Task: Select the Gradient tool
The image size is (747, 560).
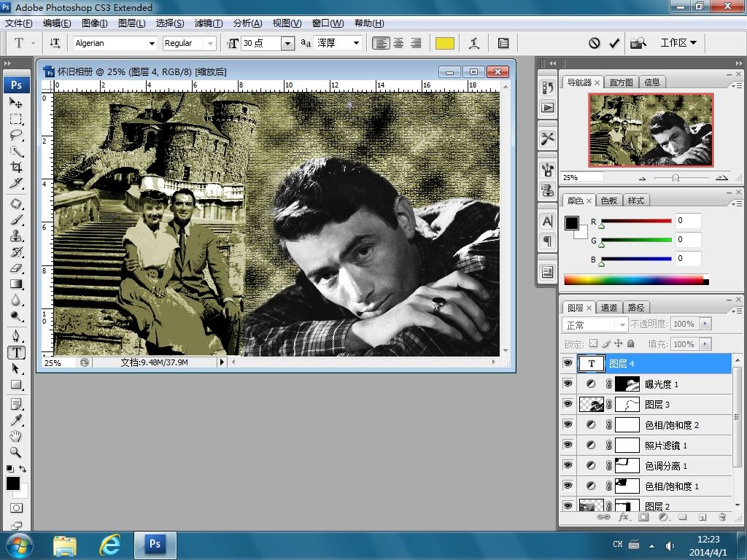Action: pyautogui.click(x=16, y=284)
